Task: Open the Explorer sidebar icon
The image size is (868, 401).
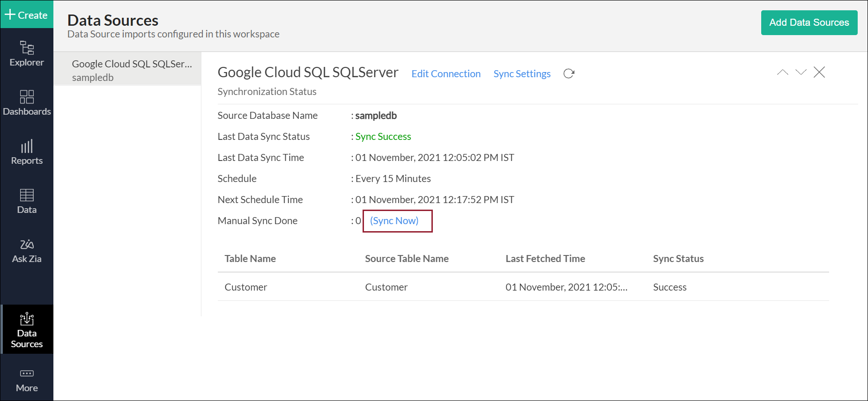Action: pyautogui.click(x=27, y=53)
